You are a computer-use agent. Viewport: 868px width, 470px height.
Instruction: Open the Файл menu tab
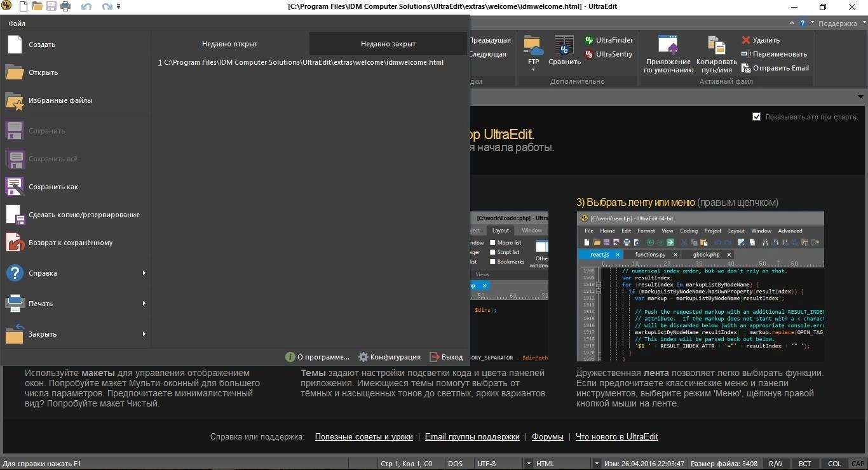pyautogui.click(x=17, y=23)
